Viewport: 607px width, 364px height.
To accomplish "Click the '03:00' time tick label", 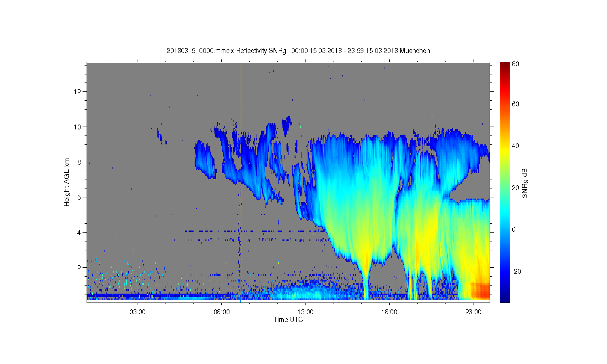I will tap(138, 312).
